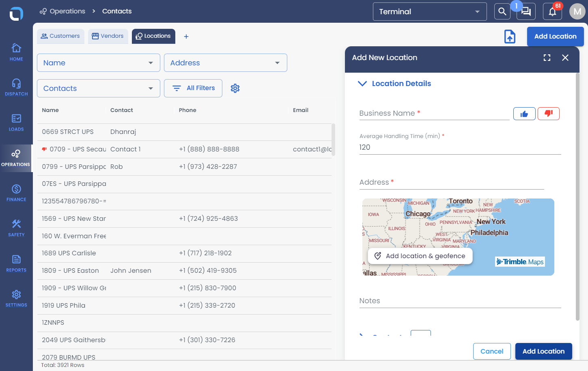This screenshot has height=371, width=588.
Task: Open the Home sidebar section
Action: click(x=16, y=52)
